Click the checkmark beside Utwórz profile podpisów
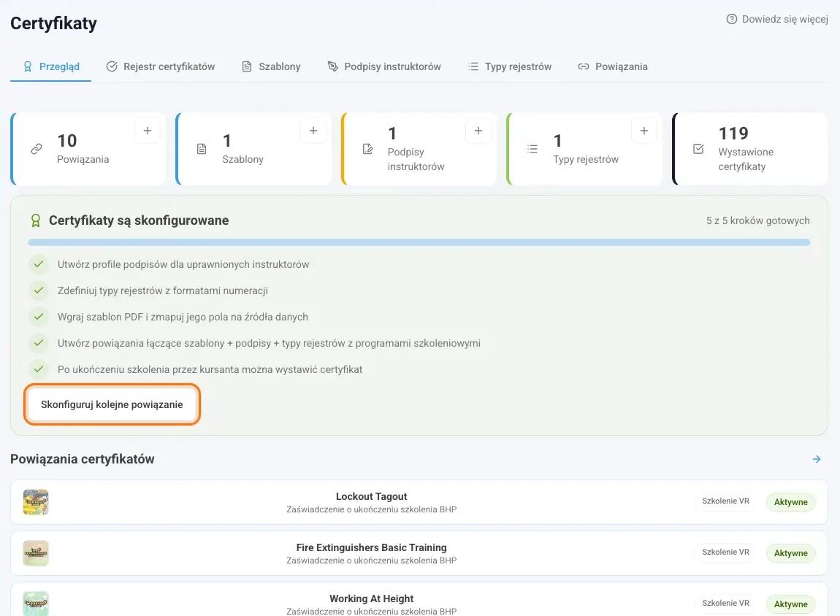 coord(39,264)
